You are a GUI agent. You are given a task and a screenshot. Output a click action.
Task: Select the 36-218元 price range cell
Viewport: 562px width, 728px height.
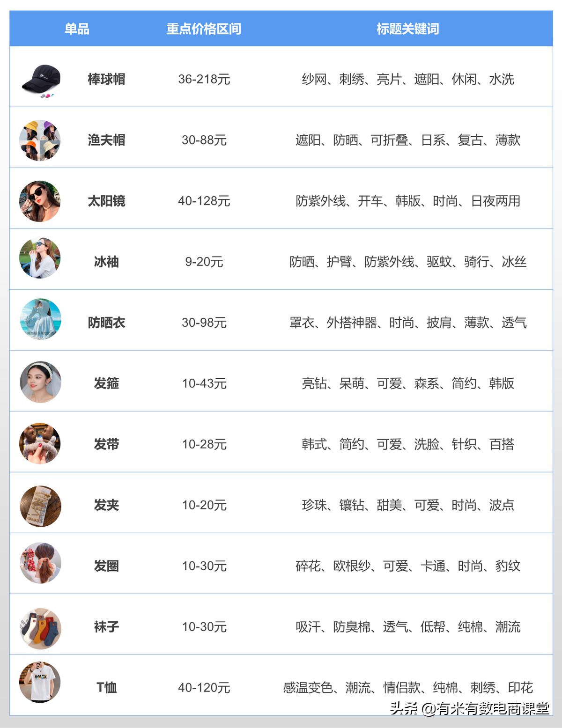point(204,79)
